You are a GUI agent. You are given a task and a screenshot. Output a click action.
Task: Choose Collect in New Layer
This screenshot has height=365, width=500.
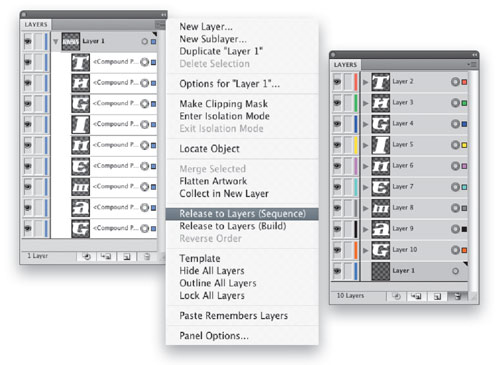(242, 193)
